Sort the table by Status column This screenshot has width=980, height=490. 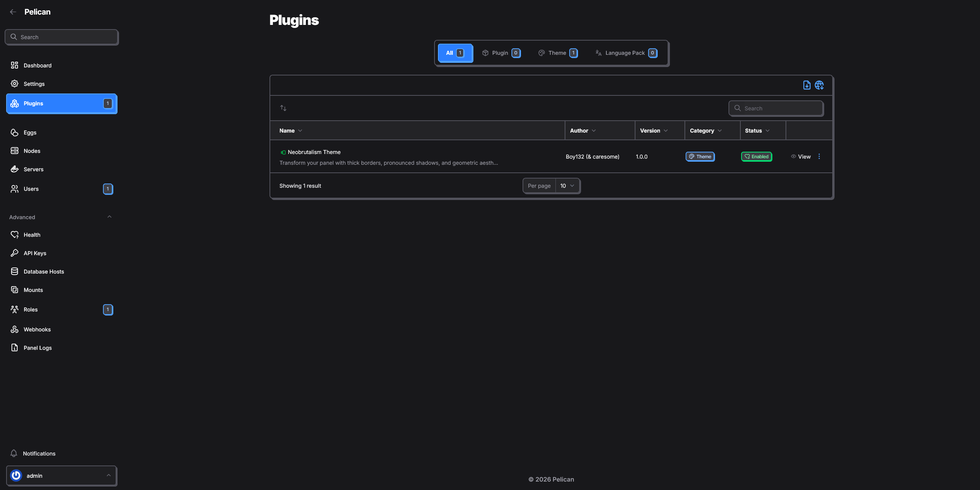(x=757, y=131)
